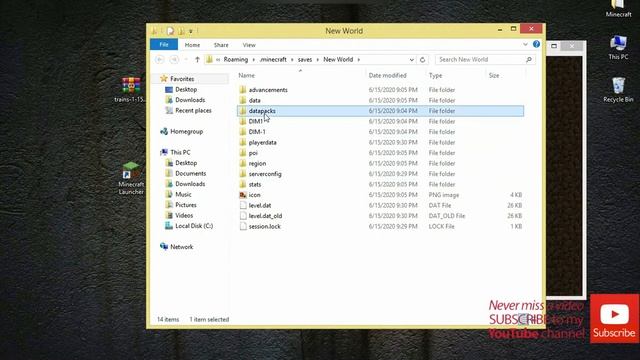Screen dimensions: 640x360
Task: Refresh the New World folder
Action: pos(422,60)
